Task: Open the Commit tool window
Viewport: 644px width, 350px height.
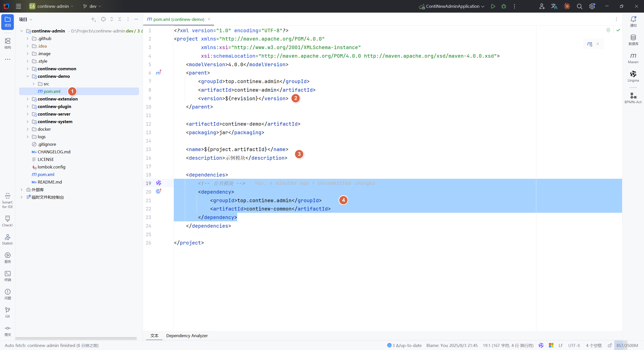Action: coord(8,331)
